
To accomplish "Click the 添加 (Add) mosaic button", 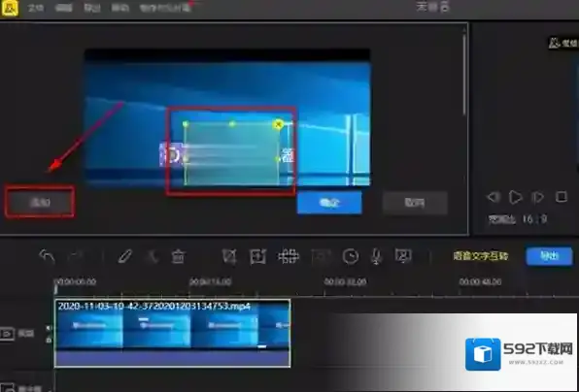I will [x=40, y=202].
